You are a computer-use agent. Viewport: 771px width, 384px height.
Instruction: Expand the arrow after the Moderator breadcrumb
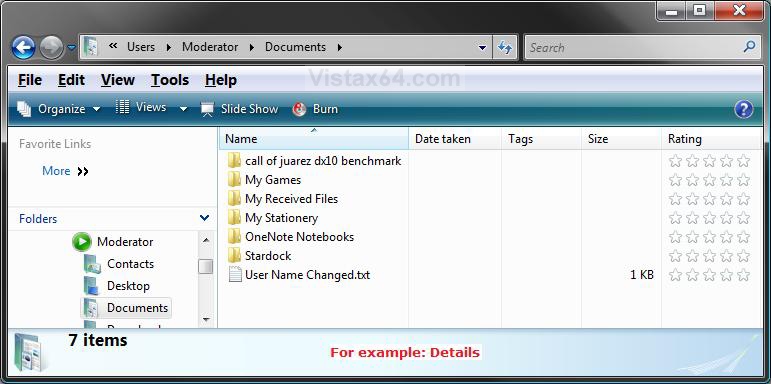pos(252,48)
